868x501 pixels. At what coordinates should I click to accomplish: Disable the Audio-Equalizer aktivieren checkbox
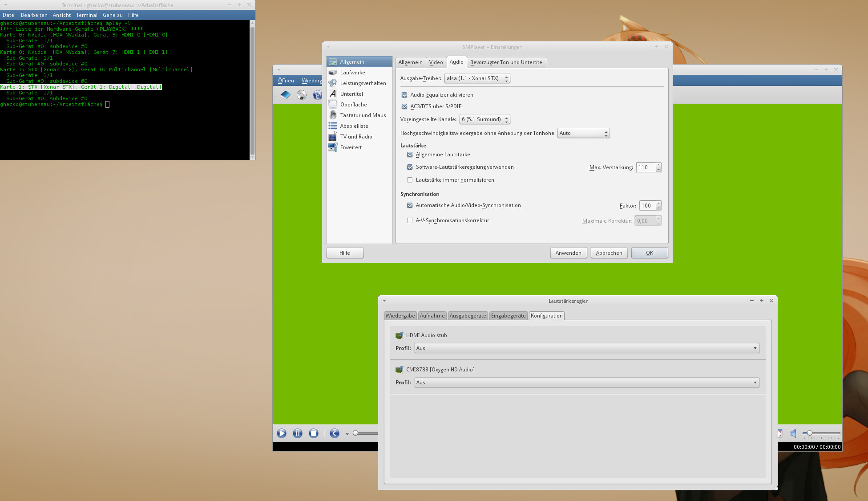coord(404,95)
